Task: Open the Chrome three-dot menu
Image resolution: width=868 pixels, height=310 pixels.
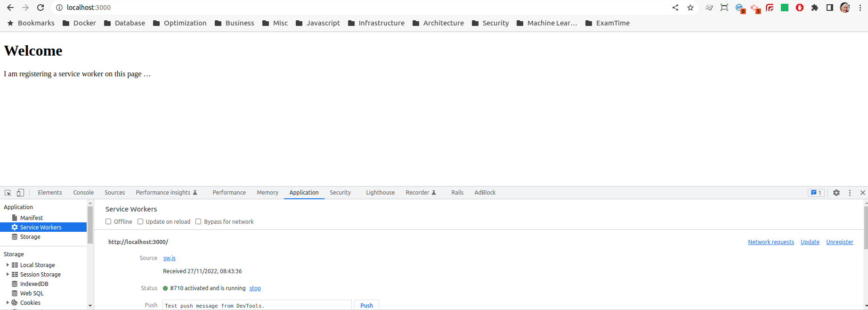Action: [860, 8]
